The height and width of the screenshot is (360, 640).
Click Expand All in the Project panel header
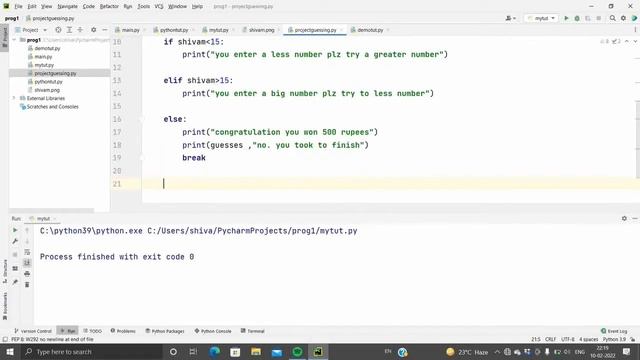click(69, 30)
